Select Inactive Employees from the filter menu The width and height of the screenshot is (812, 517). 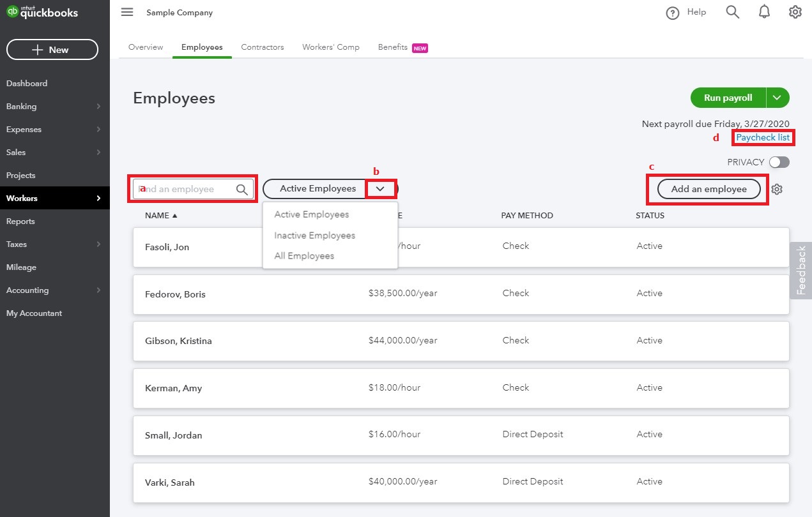click(314, 235)
